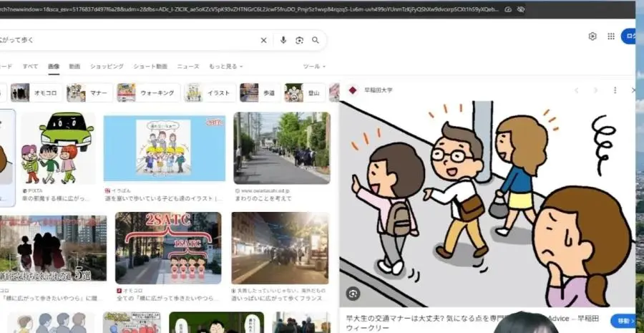
Task: Search this image with the Lens overlay icon
Action: coord(352,294)
